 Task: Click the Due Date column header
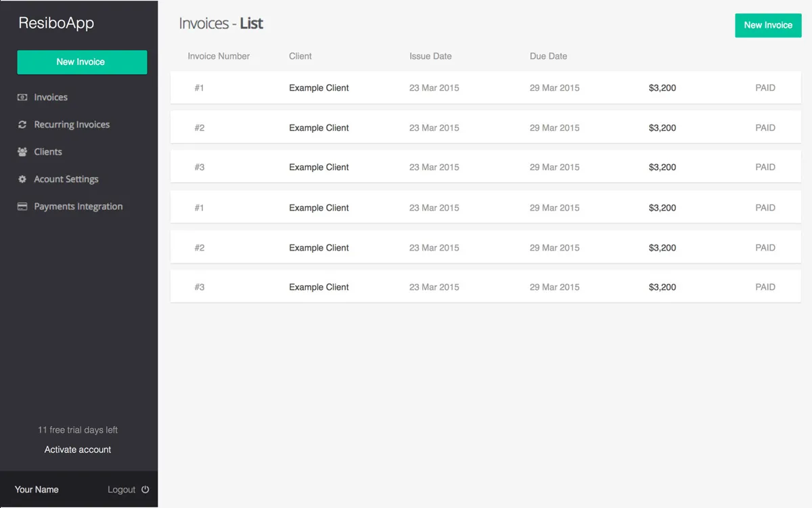click(x=548, y=56)
